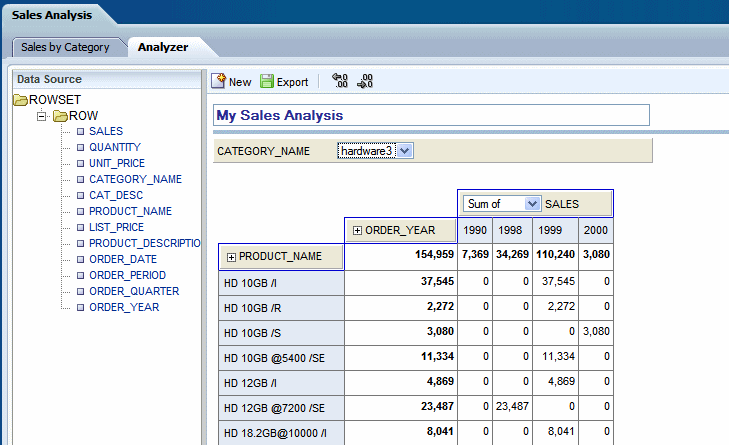729x445 pixels.
Task: Collapse the ROW node in the tree
Action: [42, 116]
